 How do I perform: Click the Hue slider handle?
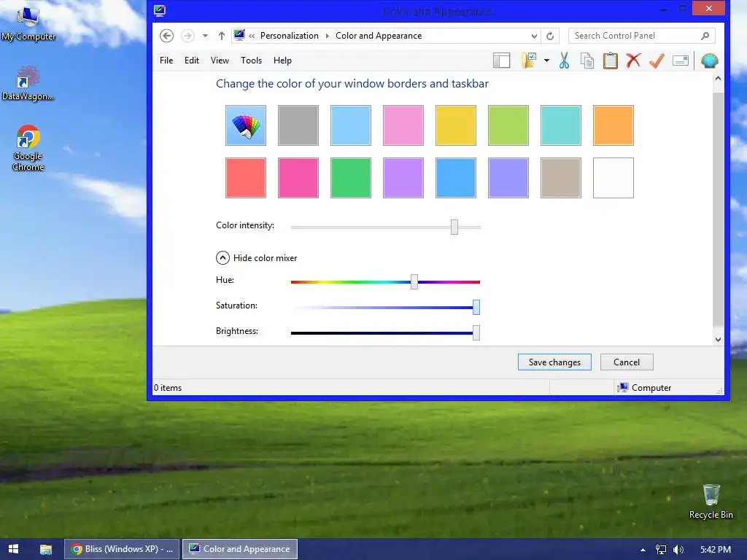pyautogui.click(x=414, y=281)
